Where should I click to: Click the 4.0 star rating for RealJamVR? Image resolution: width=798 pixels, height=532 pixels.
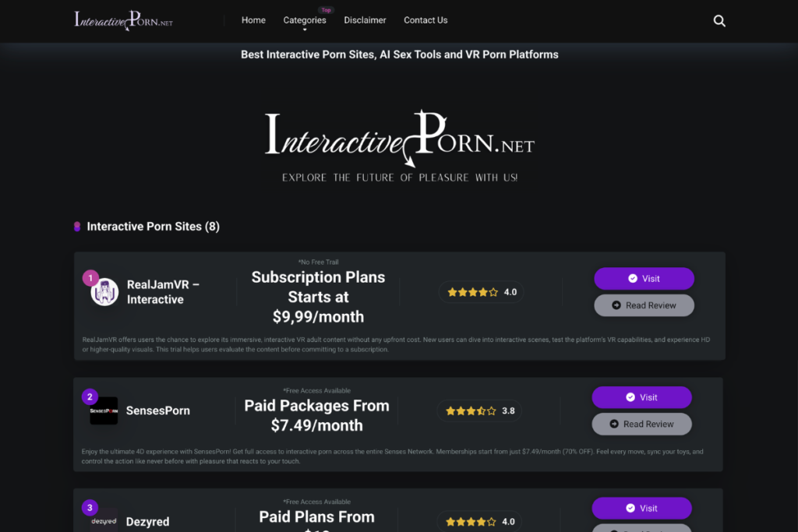pyautogui.click(x=481, y=291)
